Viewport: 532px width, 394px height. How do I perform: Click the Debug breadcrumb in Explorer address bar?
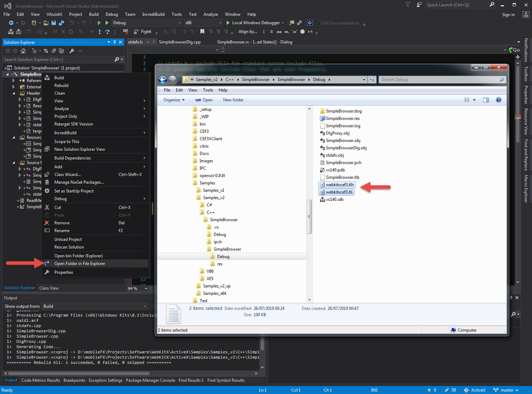tap(319, 80)
